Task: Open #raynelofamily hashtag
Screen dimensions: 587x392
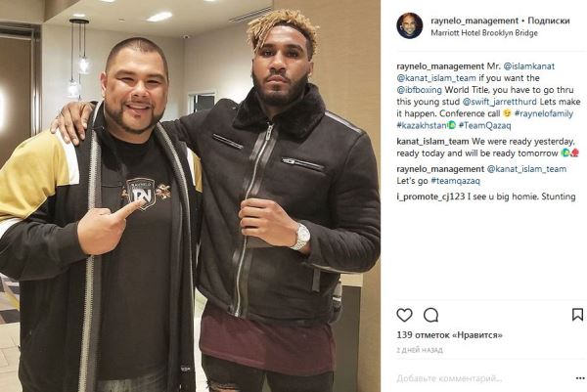Action: [x=544, y=113]
